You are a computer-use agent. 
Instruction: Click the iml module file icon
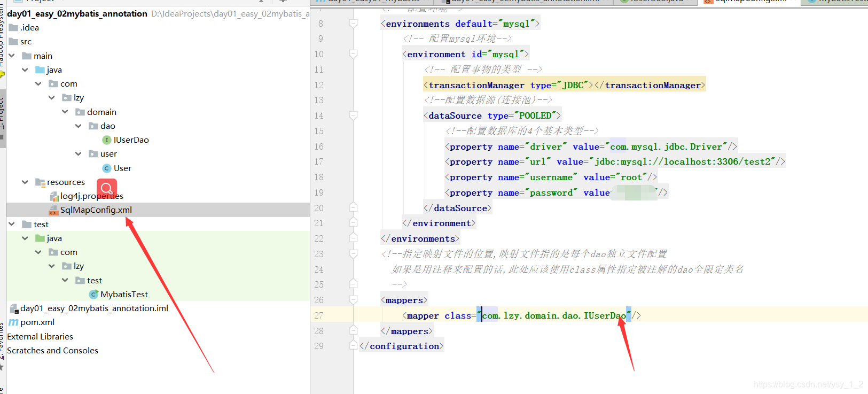(14, 308)
